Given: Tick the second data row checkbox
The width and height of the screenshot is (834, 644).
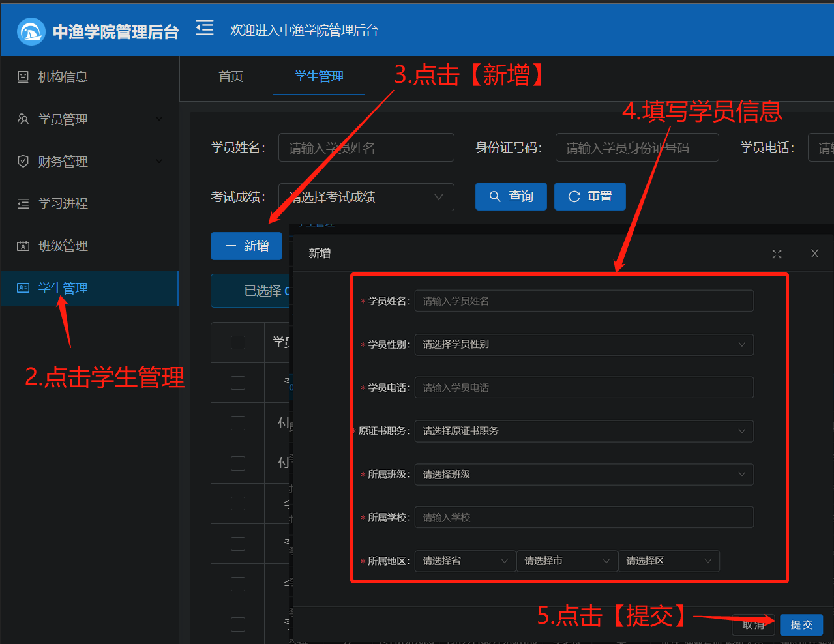Looking at the screenshot, I should (x=238, y=423).
